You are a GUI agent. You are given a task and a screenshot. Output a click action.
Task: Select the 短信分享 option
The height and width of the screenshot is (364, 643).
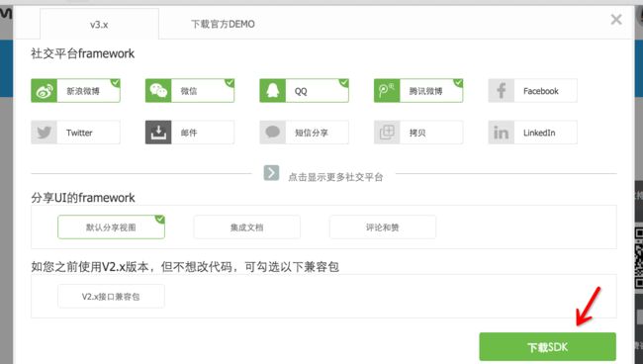[x=305, y=133]
